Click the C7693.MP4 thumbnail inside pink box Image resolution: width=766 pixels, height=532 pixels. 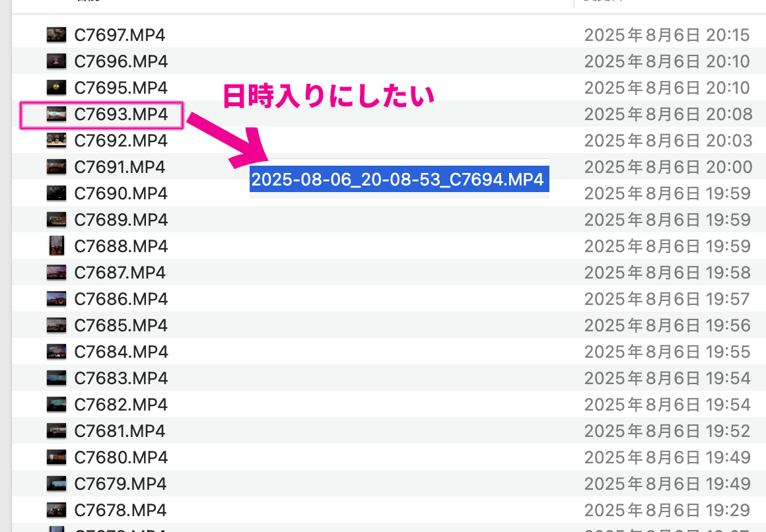pyautogui.click(x=56, y=114)
